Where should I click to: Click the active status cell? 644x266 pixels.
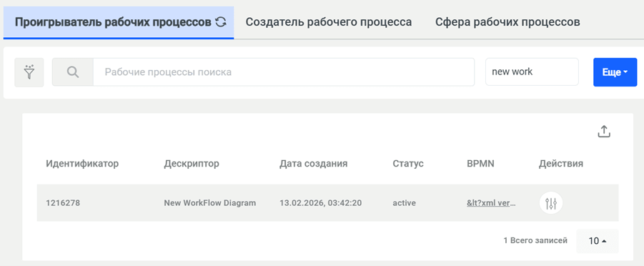click(x=404, y=203)
